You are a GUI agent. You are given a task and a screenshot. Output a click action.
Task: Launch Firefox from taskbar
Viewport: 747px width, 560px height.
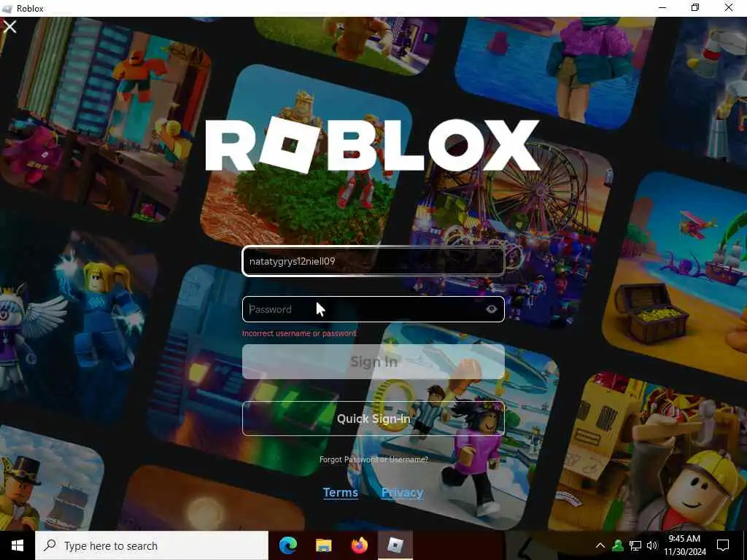coord(359,545)
